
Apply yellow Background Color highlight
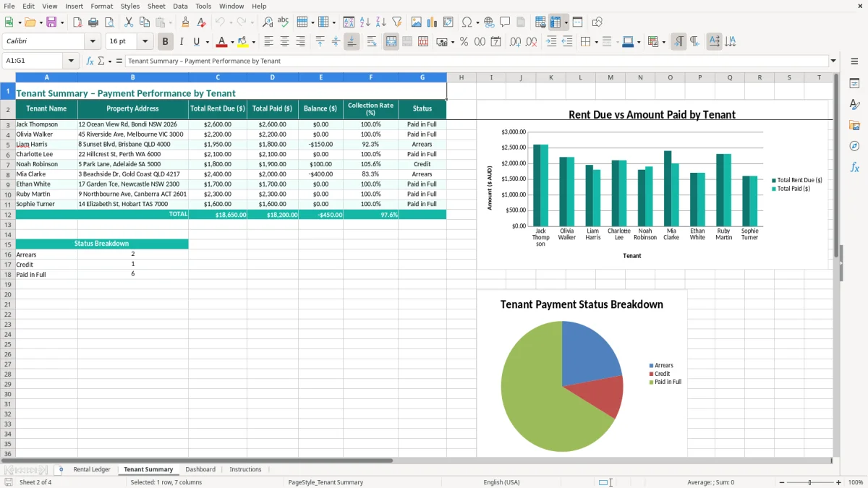click(x=244, y=42)
